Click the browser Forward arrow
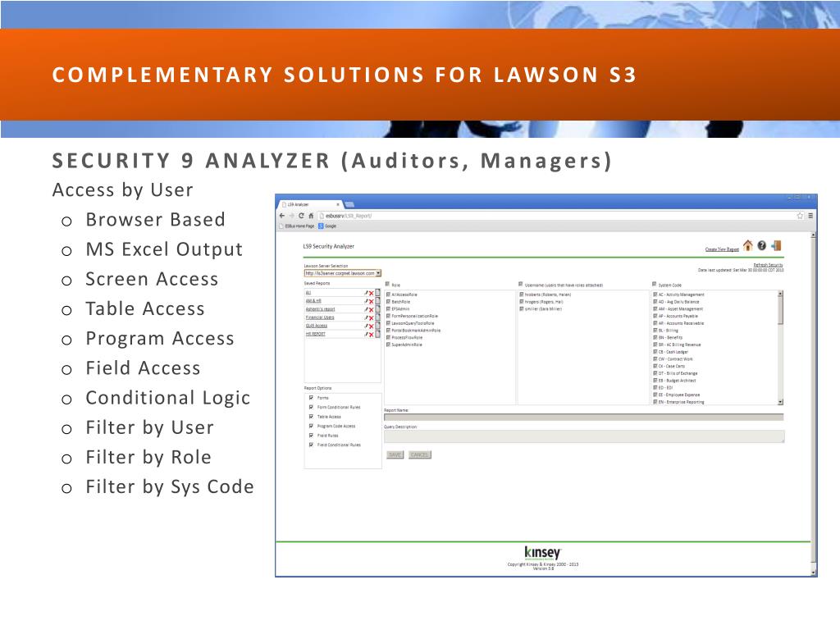Viewport: 840px width, 630px height. click(292, 216)
